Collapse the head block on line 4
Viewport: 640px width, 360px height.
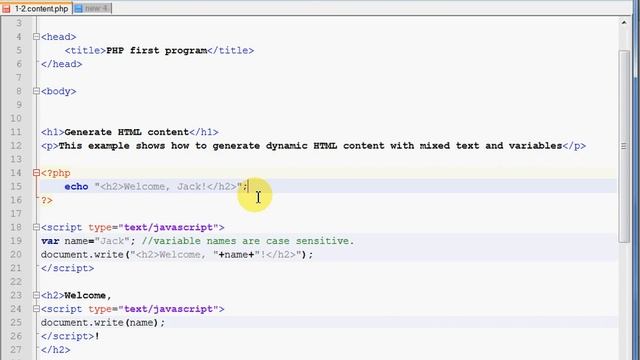(36, 37)
